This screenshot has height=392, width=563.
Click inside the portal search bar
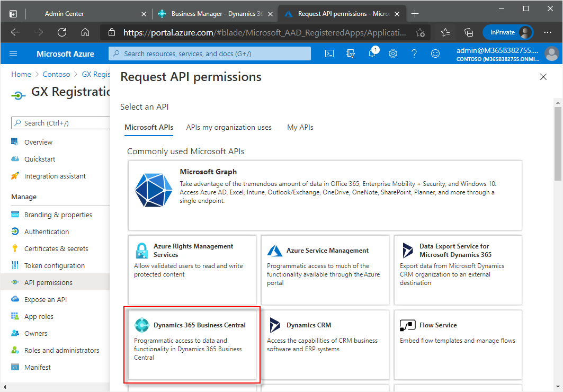(x=209, y=53)
